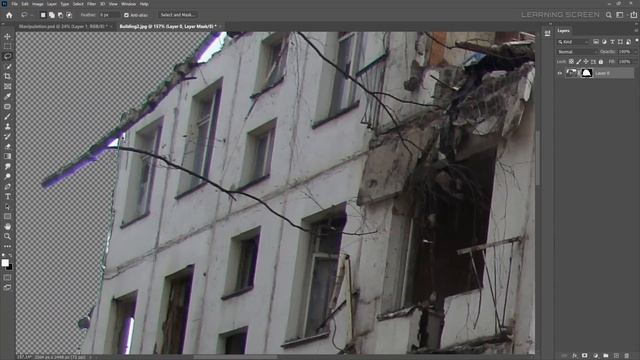Screen dimensions: 640x360
Task: Toggle Layer 0 visibility eye
Action: (560, 73)
